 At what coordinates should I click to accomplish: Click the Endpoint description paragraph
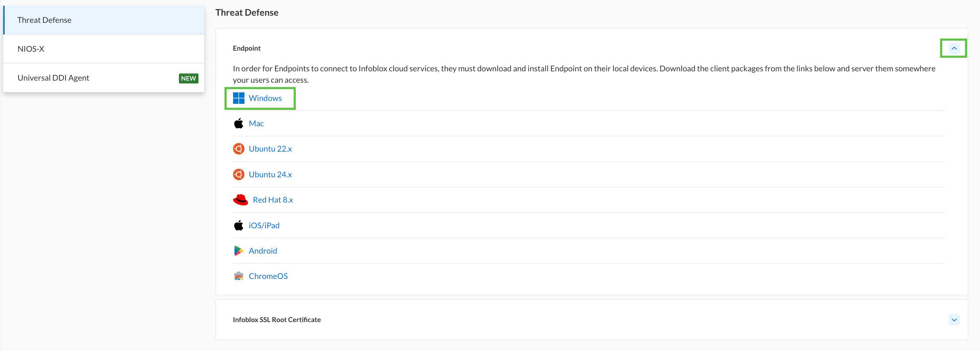(584, 74)
